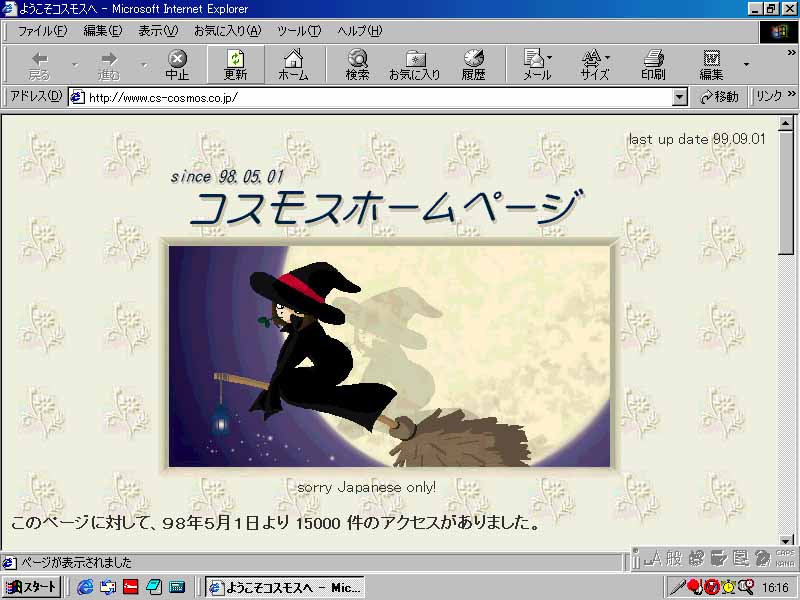Click the scrollbar up arrow
The width and height of the screenshot is (800, 600).
click(786, 123)
